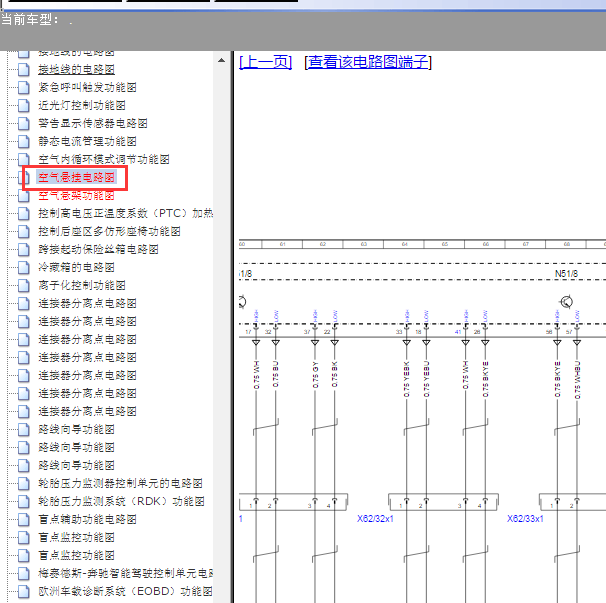
Task: Click document icon beside 冷藏箱的电路图
Action: (x=24, y=267)
